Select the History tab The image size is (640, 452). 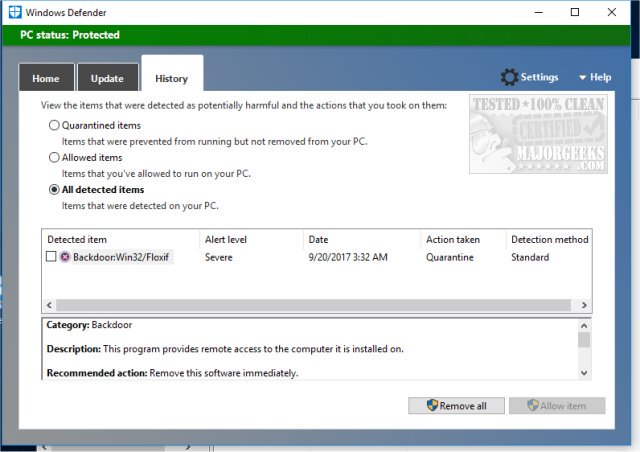tap(172, 73)
